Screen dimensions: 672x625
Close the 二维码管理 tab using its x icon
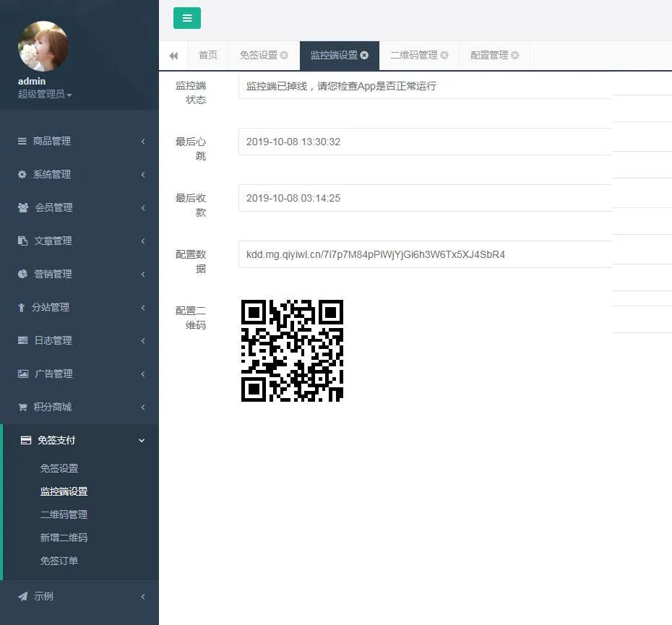444,56
